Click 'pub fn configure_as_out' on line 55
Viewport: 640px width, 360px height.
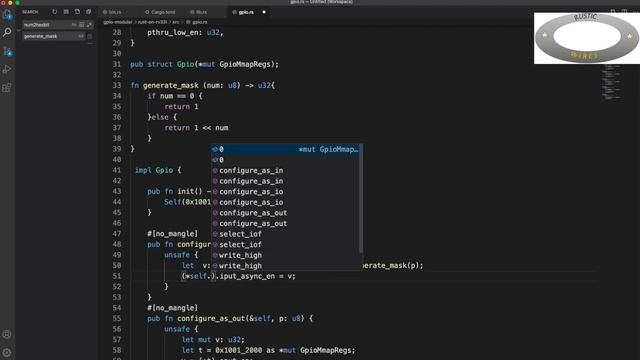(196, 319)
